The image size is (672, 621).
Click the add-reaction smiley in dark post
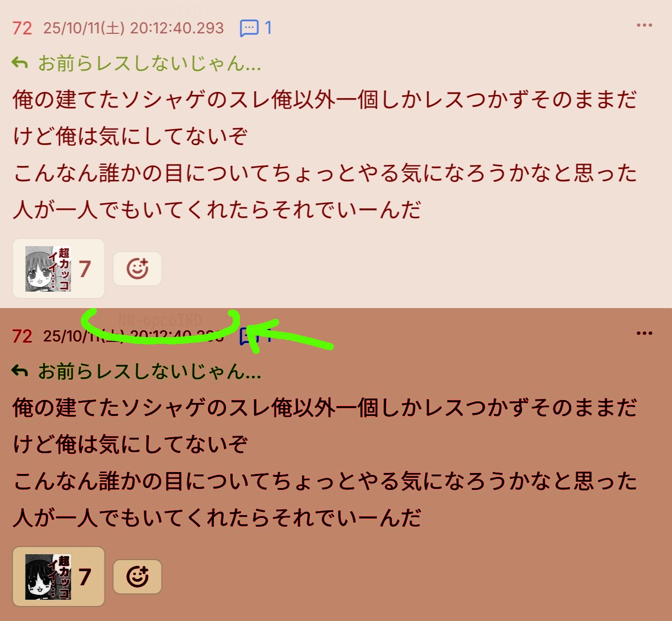pos(137,577)
